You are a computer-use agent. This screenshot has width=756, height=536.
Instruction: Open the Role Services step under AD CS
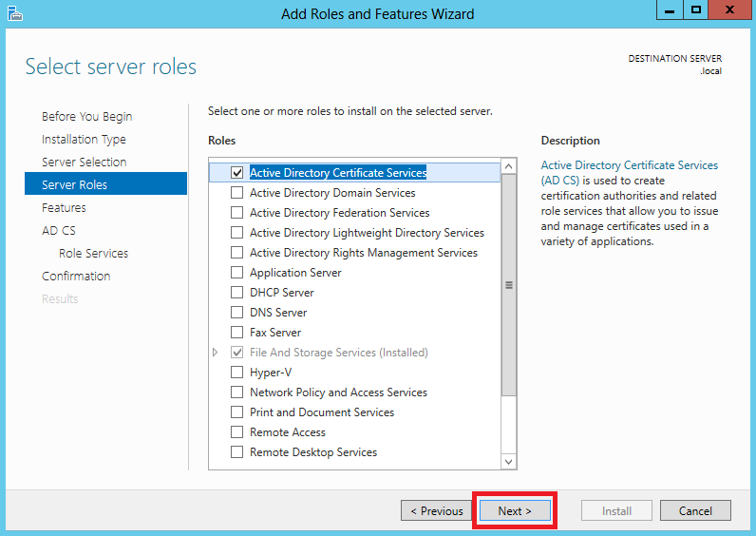pos(93,254)
